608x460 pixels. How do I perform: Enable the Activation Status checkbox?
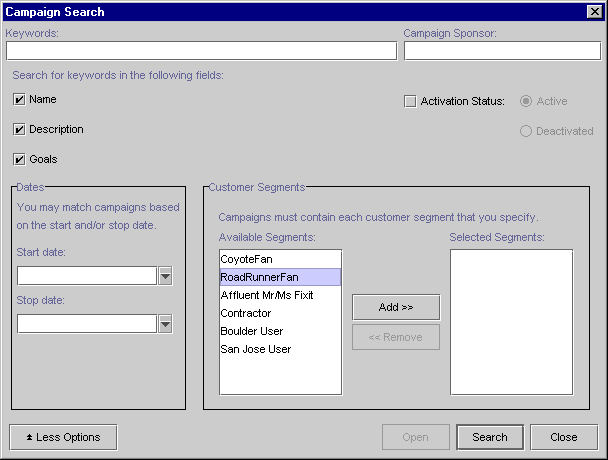[x=410, y=102]
